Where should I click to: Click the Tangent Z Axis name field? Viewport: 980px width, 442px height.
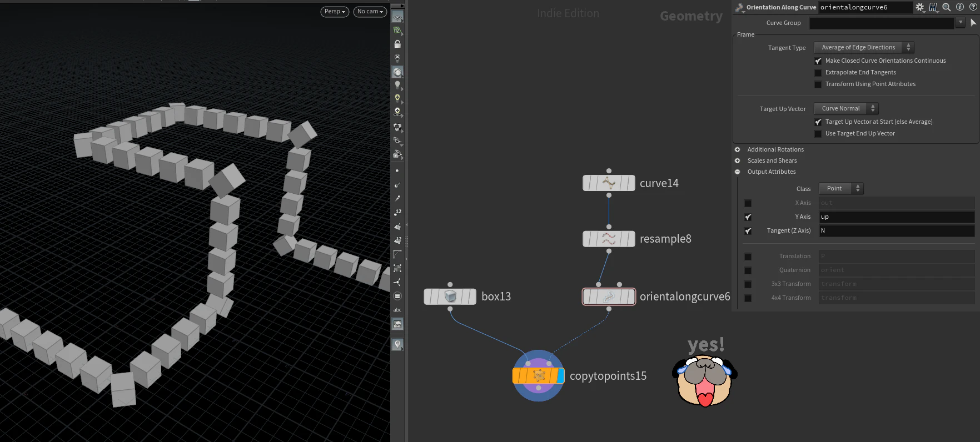(897, 231)
